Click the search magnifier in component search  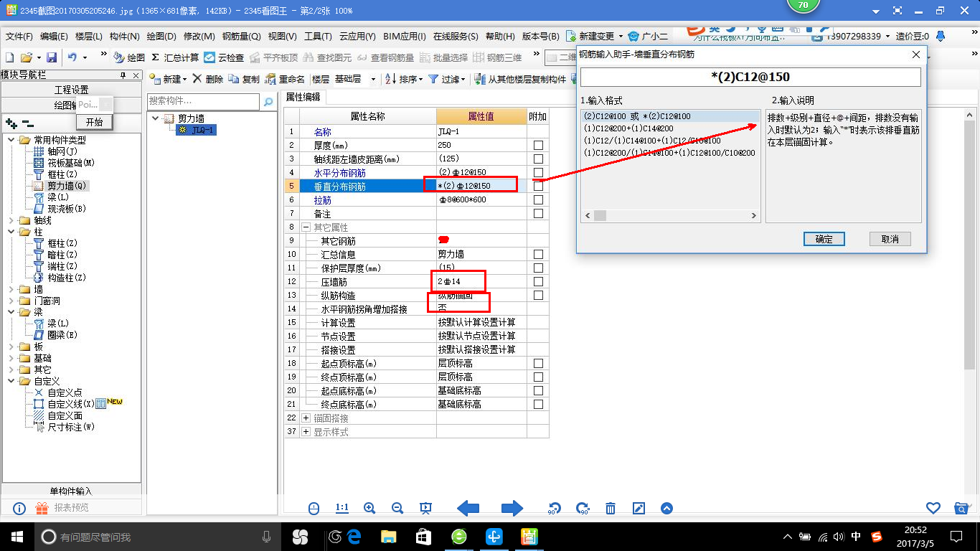pos(268,102)
